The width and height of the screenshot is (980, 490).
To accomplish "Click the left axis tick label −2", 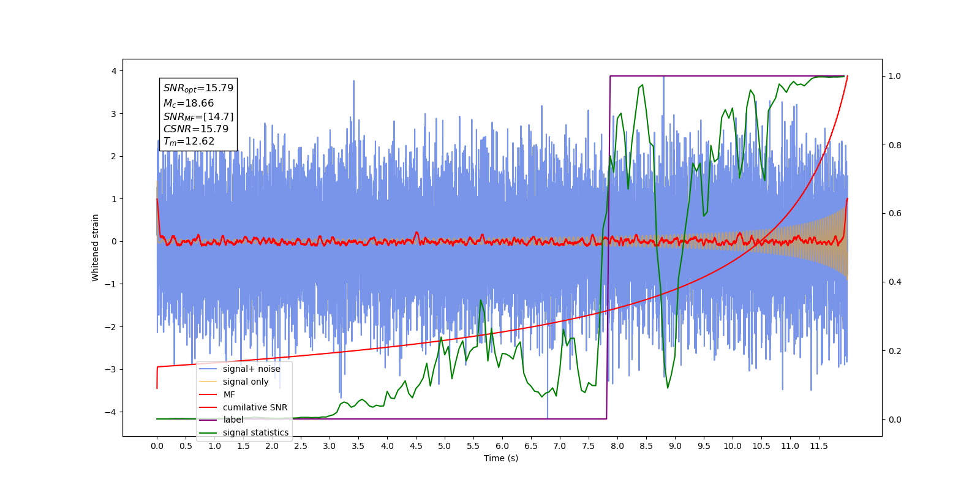I will pos(110,327).
